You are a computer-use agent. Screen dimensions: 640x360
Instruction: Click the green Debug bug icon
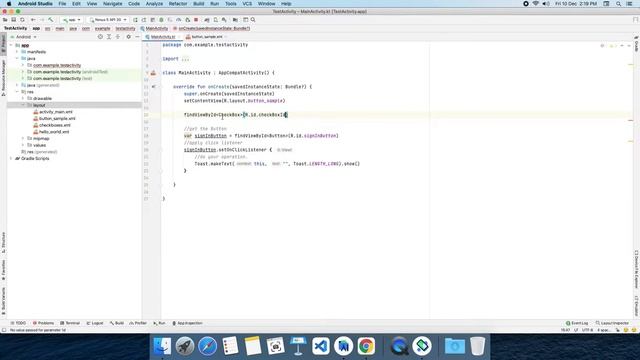coord(161,20)
